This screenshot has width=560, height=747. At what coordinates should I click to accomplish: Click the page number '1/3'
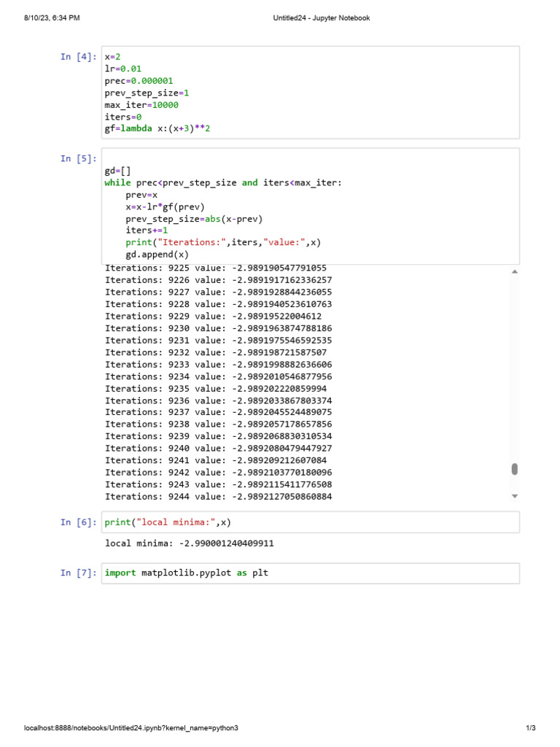click(531, 728)
